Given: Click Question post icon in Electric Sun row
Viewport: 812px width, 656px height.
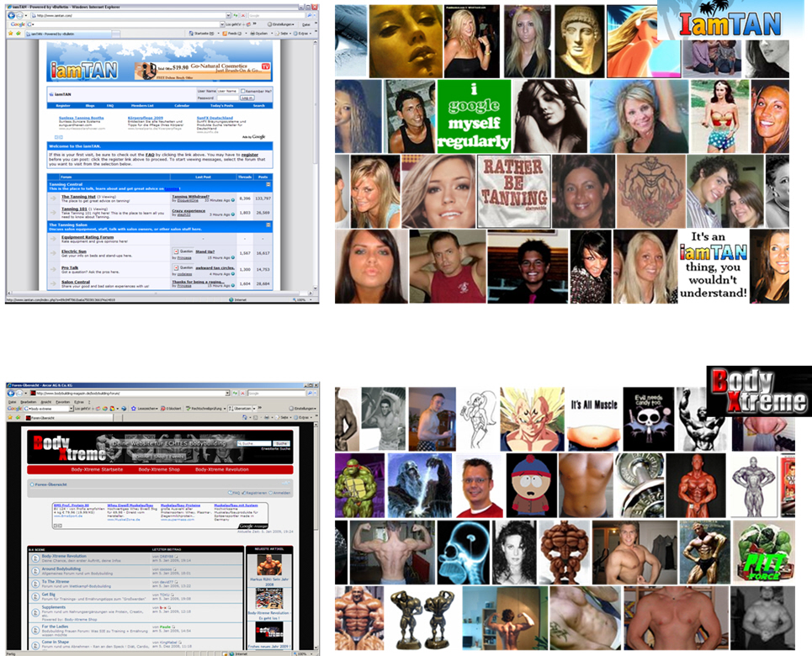Looking at the screenshot, I should (x=176, y=251).
